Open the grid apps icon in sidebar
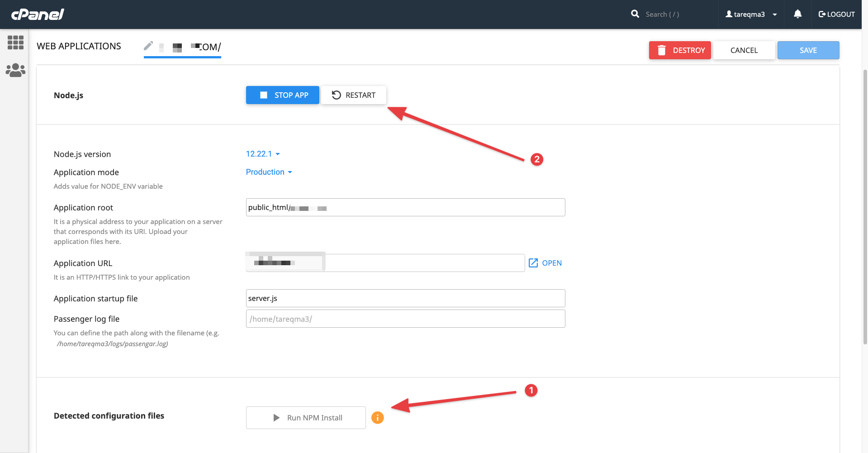Image resolution: width=868 pixels, height=453 pixels. pos(15,43)
